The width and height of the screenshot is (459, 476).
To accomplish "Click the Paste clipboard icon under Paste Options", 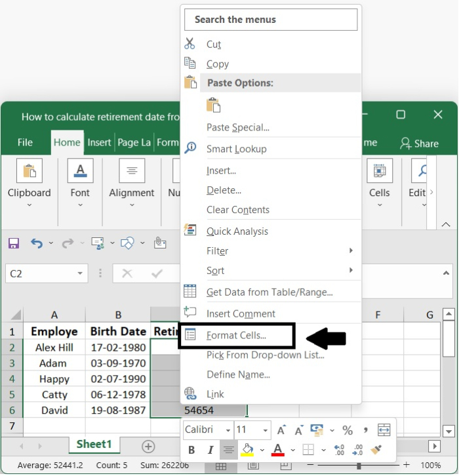I will [213, 106].
